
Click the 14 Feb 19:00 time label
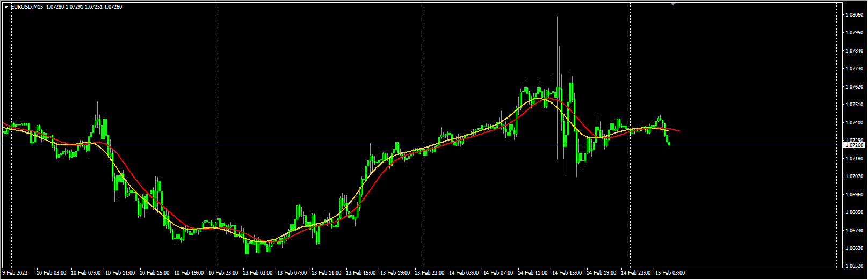point(602,273)
